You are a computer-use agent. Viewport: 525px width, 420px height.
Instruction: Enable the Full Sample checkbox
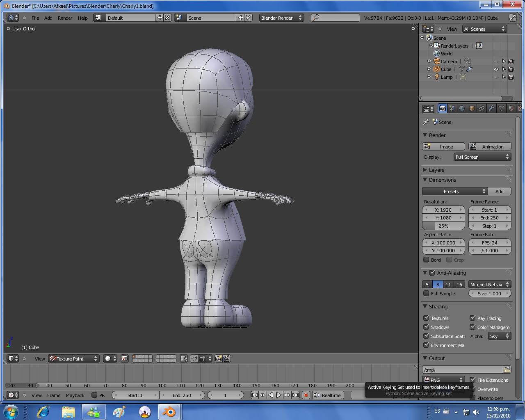pyautogui.click(x=426, y=294)
